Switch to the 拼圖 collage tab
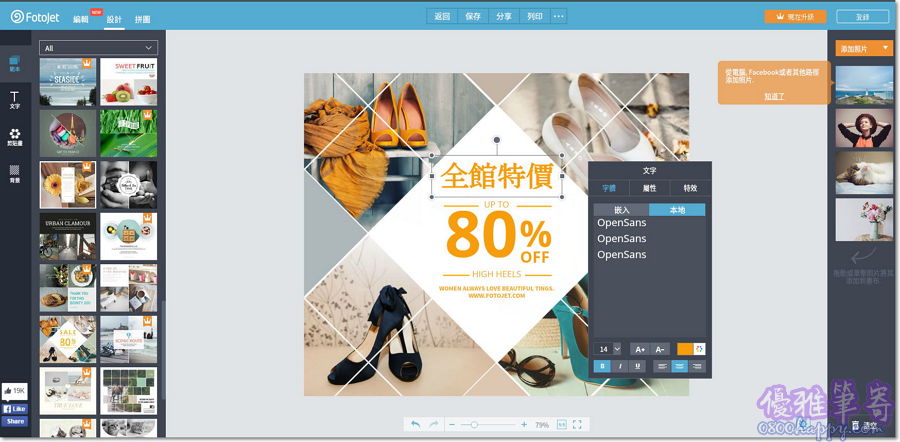 click(142, 19)
